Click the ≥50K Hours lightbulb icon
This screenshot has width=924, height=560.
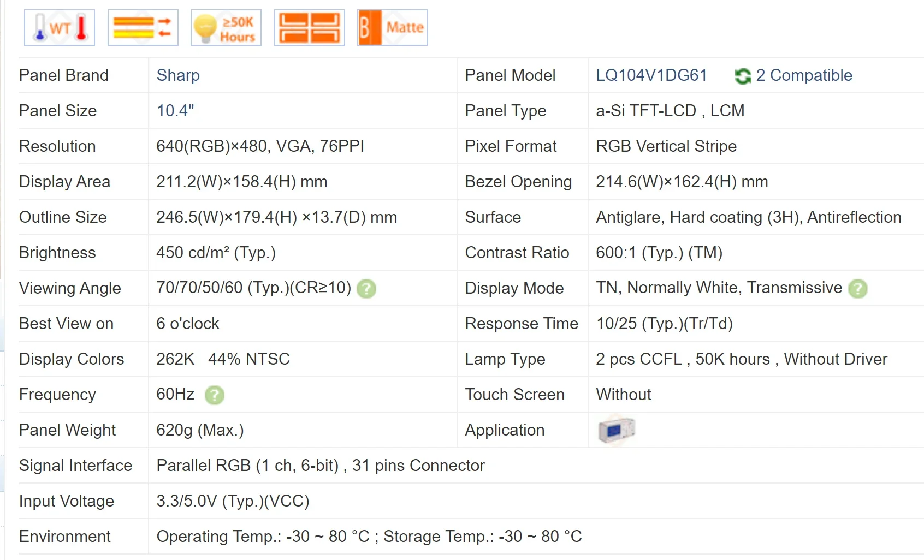pyautogui.click(x=226, y=27)
